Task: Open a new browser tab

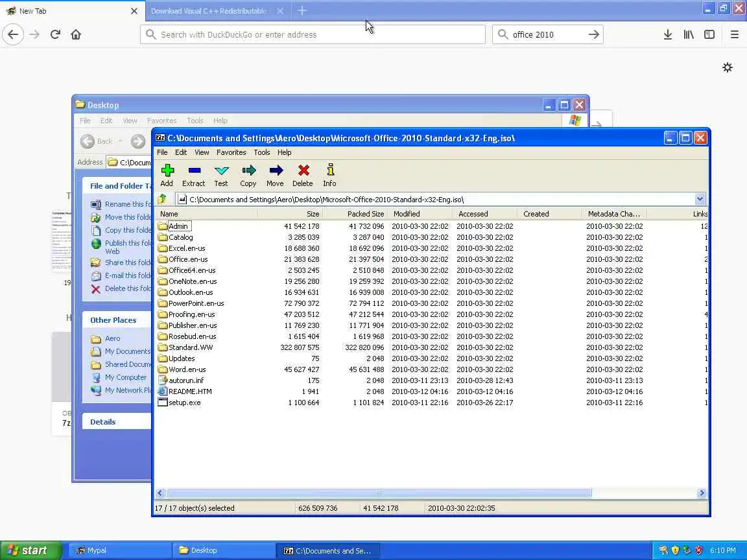Action: [302, 10]
